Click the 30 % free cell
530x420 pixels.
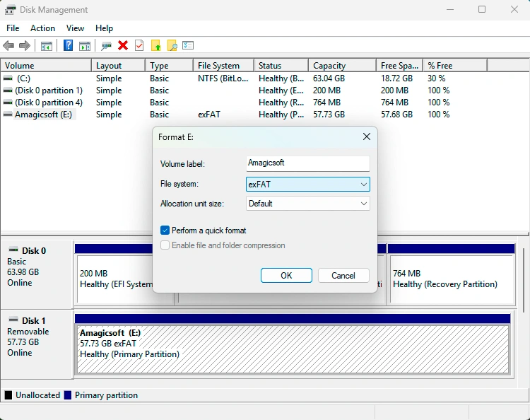click(437, 78)
